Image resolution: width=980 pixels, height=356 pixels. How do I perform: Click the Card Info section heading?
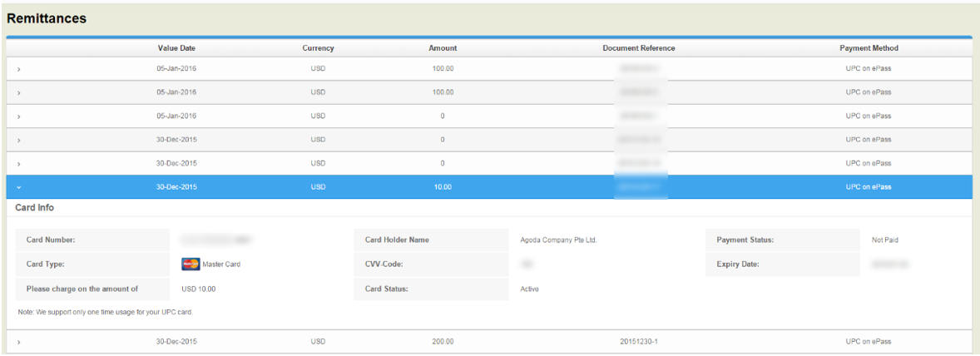pyautogui.click(x=34, y=208)
